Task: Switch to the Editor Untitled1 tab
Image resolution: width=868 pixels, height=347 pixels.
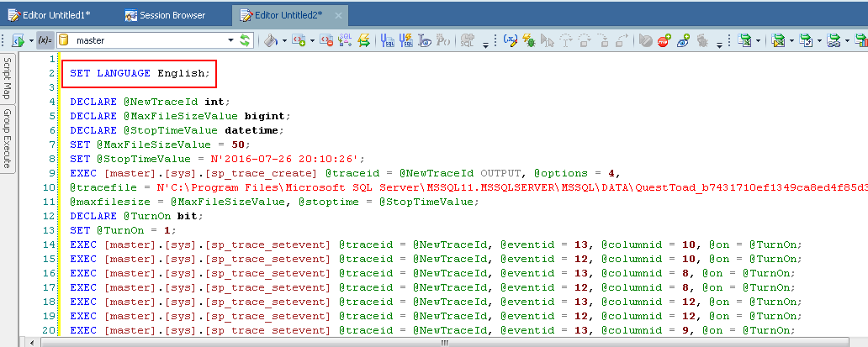Action: [x=55, y=14]
